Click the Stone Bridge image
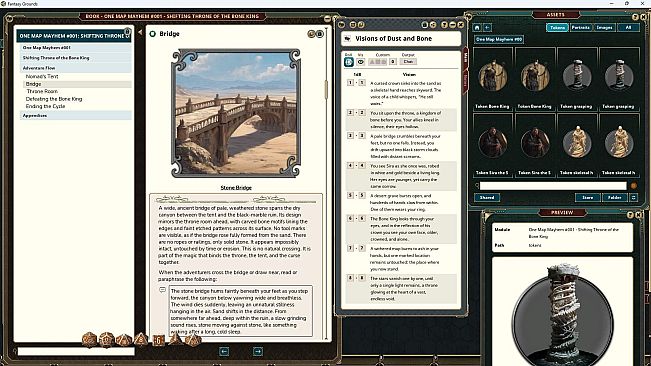This screenshot has width=651, height=366. coord(236,113)
